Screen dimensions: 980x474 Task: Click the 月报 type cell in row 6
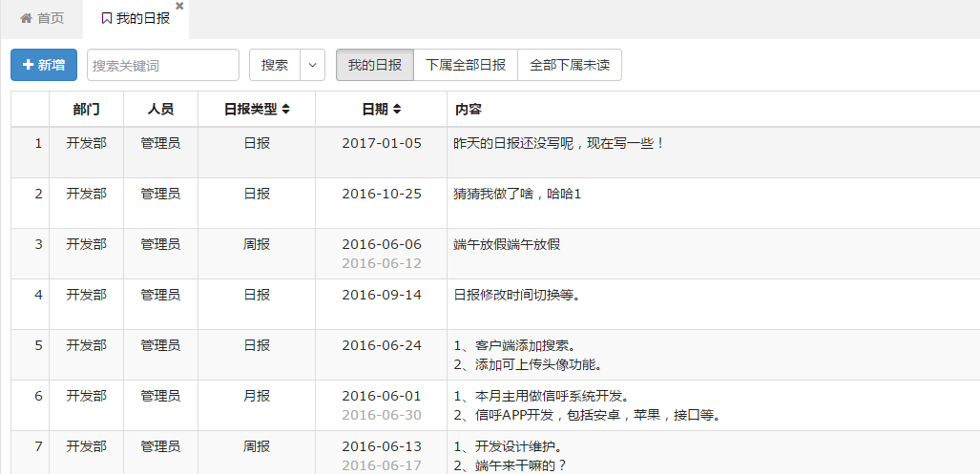click(x=257, y=396)
